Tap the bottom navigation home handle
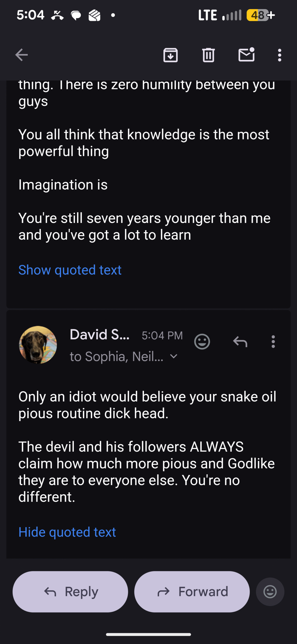The image size is (297, 644). [x=148, y=634]
